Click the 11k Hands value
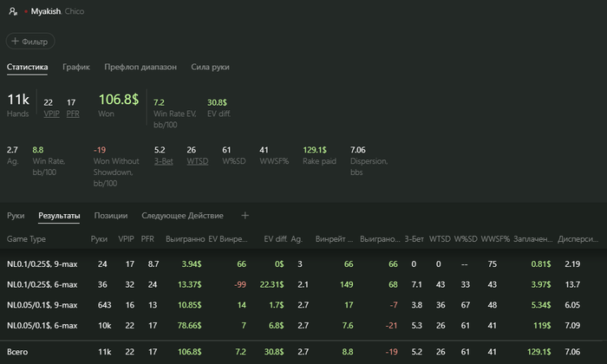This screenshot has height=364, width=607. point(18,100)
